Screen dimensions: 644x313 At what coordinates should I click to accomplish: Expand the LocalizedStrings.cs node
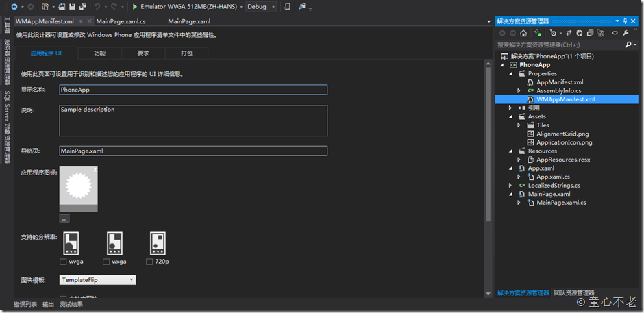pyautogui.click(x=510, y=186)
